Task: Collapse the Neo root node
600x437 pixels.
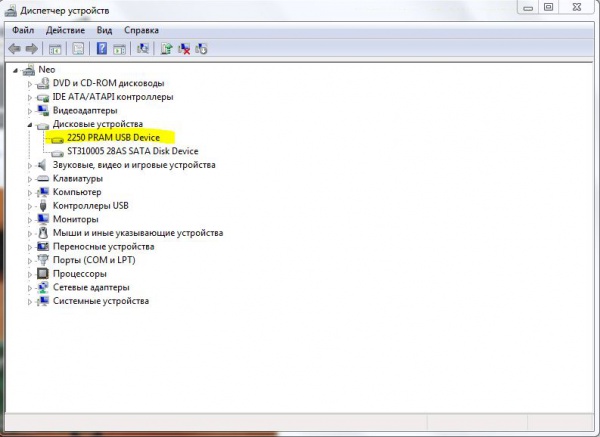Action: tap(15, 70)
